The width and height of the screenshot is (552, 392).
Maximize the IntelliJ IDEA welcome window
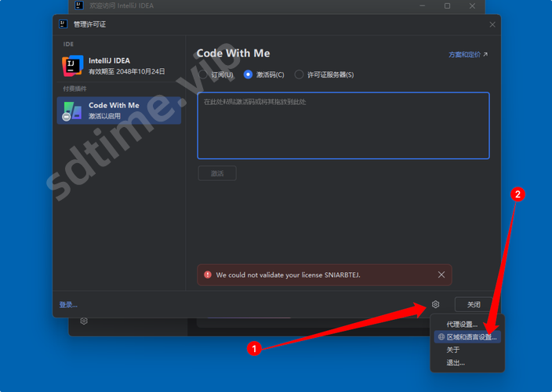[x=447, y=6]
